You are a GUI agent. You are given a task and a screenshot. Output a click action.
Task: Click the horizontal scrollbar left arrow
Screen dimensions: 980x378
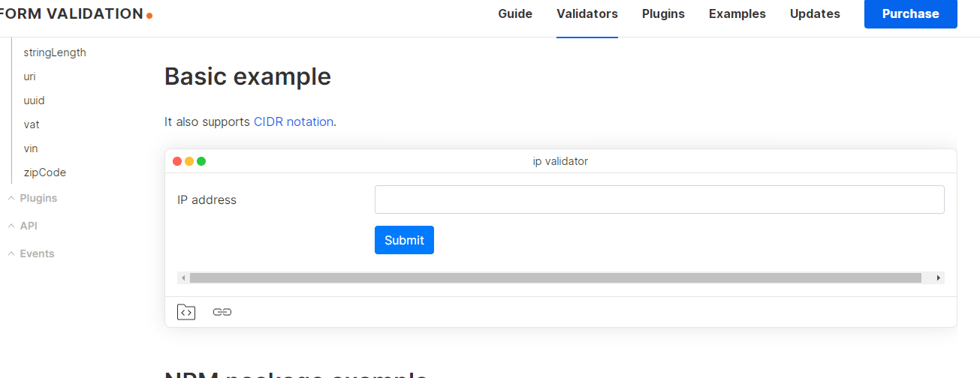pyautogui.click(x=183, y=277)
